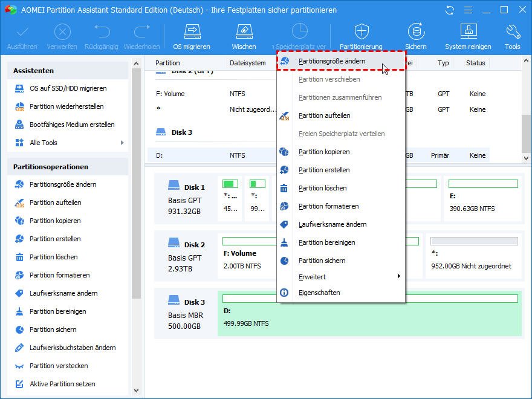Viewport: 532px width, 399px height.
Task: Open Eigenschaften in context menu
Action: pyautogui.click(x=341, y=293)
